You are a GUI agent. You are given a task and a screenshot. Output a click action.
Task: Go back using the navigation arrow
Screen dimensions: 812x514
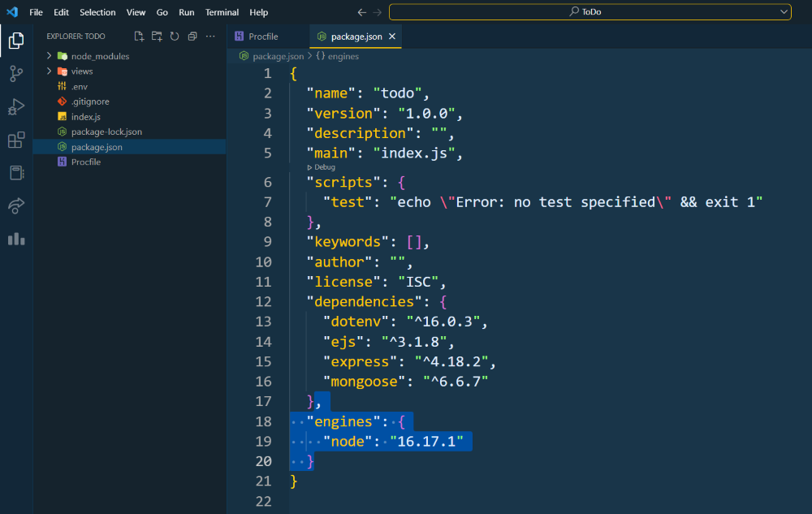click(x=362, y=12)
